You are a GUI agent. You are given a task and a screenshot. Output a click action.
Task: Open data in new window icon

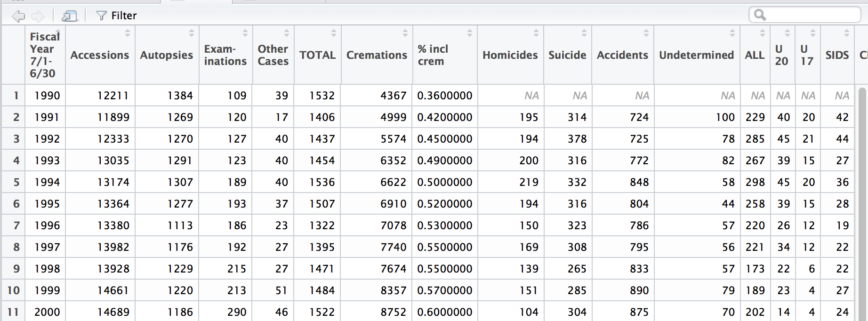[69, 16]
